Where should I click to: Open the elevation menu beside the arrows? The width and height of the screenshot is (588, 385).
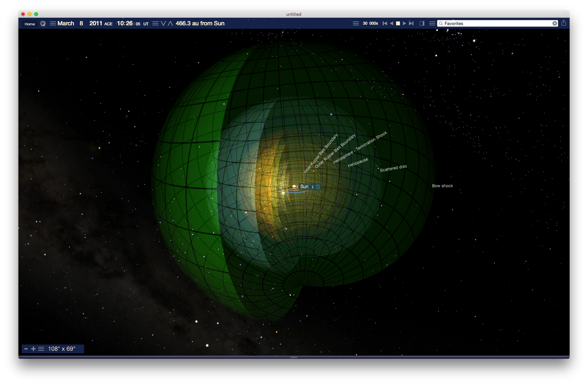tap(155, 24)
